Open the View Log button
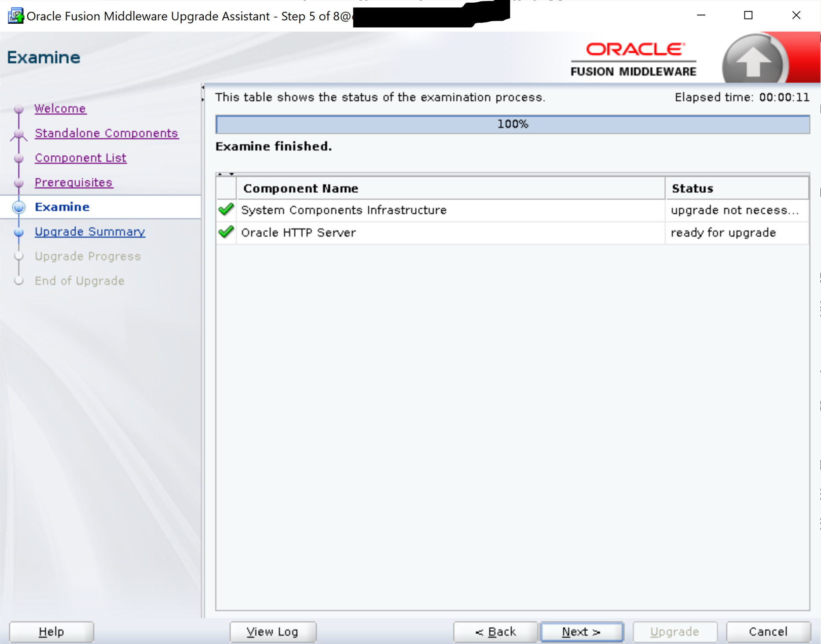 click(272, 632)
